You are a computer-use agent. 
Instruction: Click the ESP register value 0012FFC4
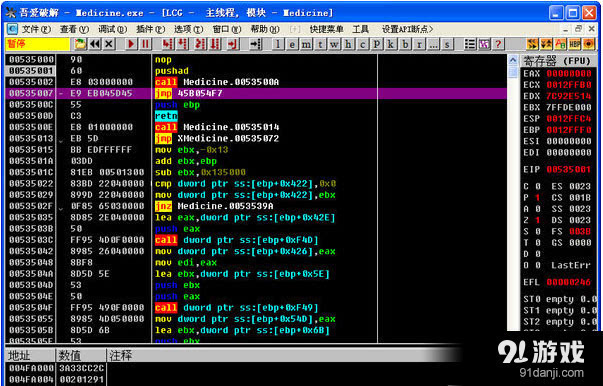569,119
